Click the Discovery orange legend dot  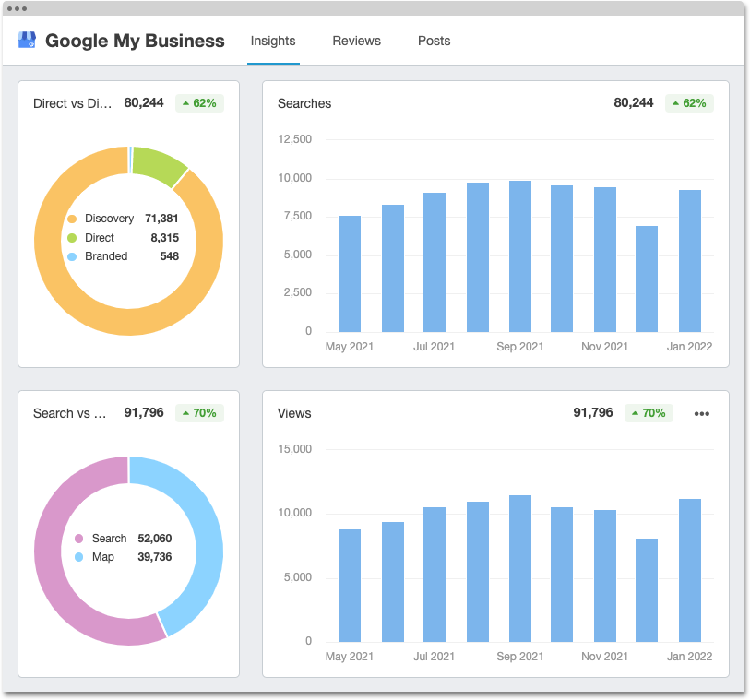point(72,219)
